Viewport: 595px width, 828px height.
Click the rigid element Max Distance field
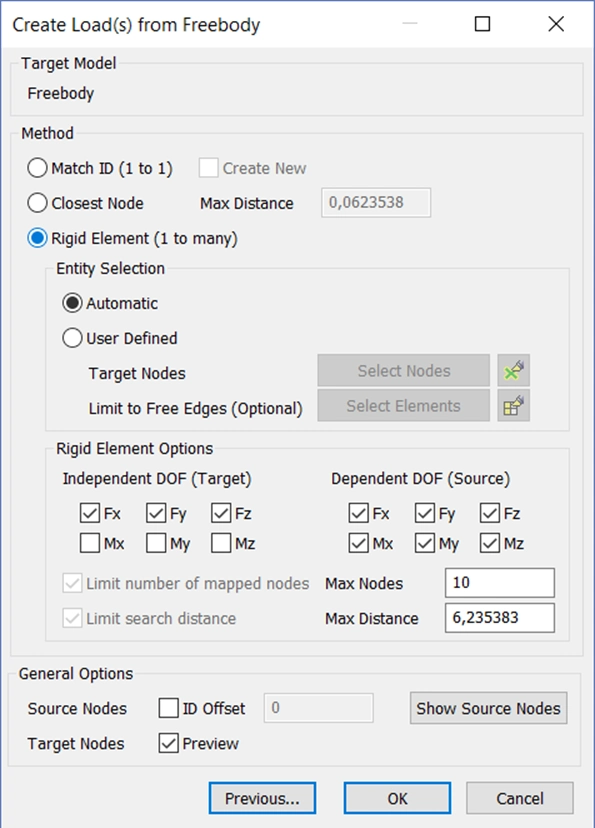[x=499, y=618]
